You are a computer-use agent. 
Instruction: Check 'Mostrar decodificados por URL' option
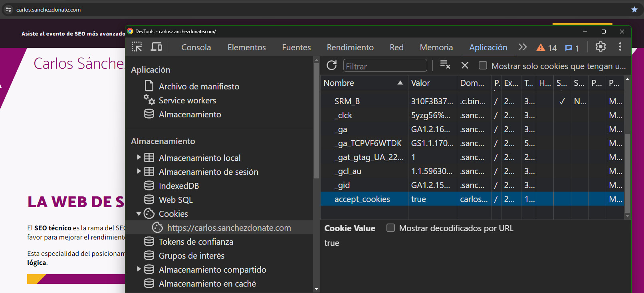390,228
